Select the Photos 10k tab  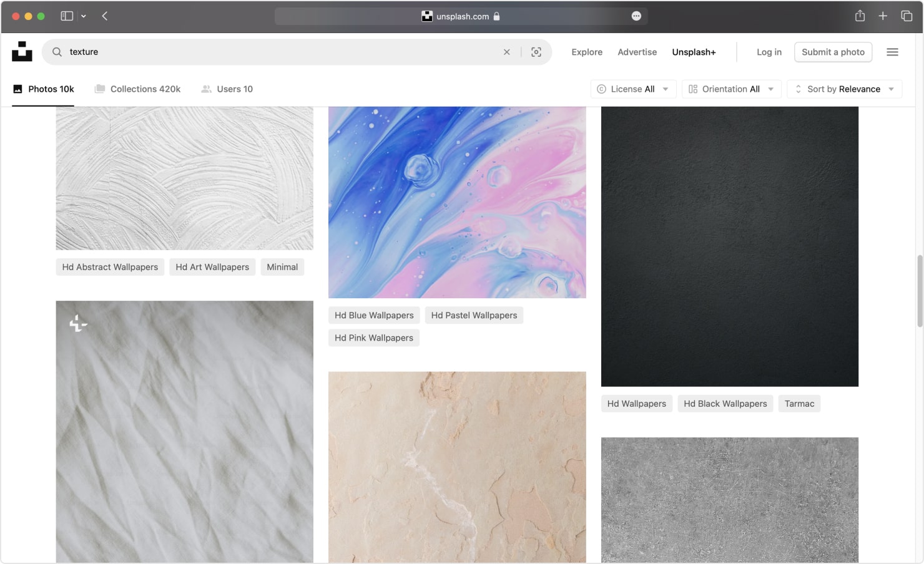click(43, 89)
